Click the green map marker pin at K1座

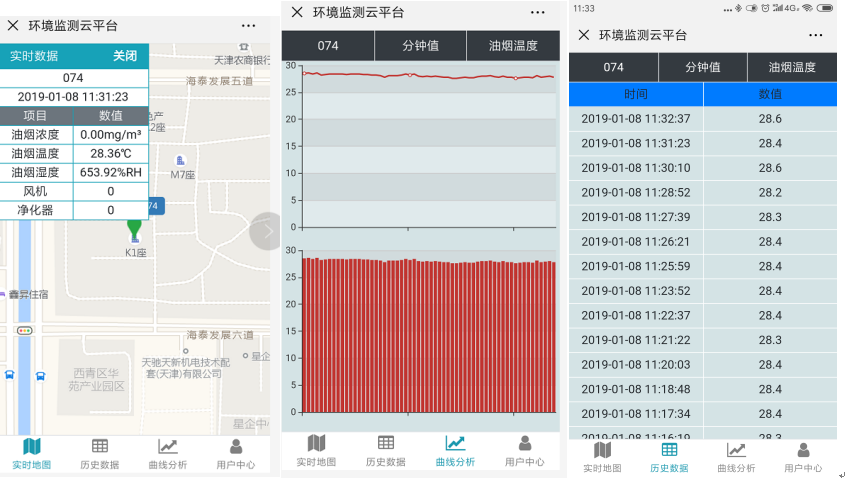[x=134, y=230]
